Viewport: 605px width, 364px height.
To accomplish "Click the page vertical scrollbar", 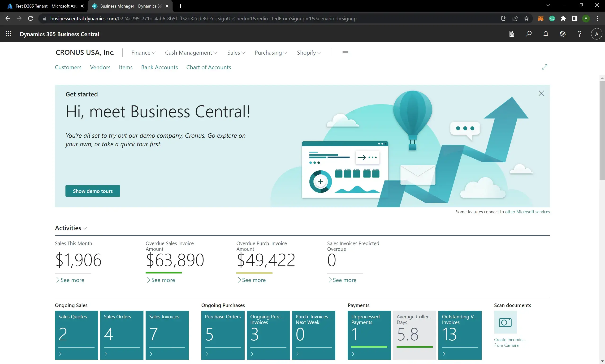I will pyautogui.click(x=602, y=130).
